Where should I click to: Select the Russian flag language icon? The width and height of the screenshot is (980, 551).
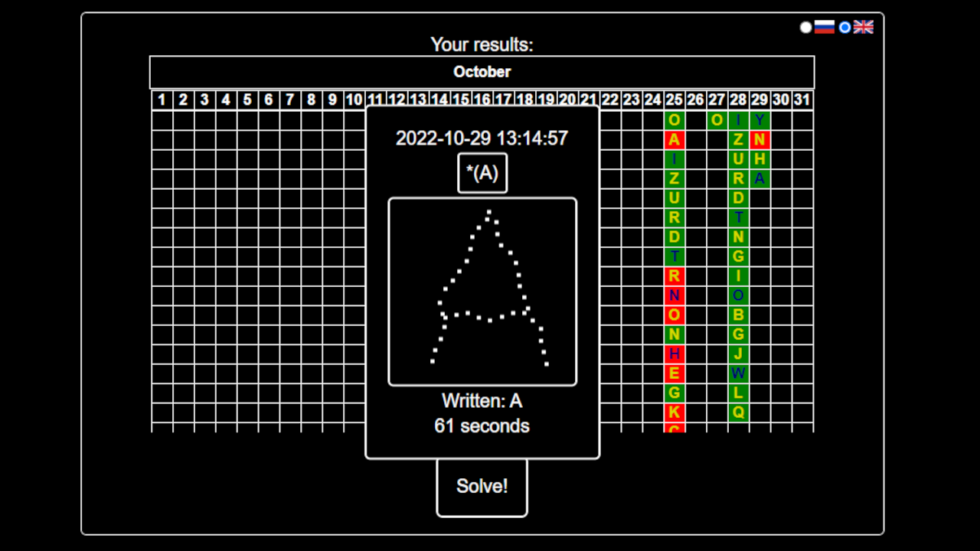(823, 27)
